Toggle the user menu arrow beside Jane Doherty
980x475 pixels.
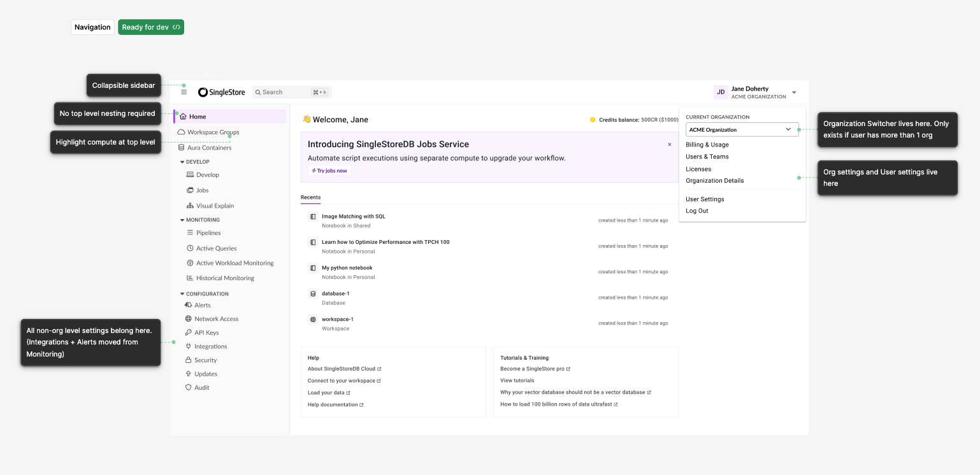pyautogui.click(x=794, y=93)
